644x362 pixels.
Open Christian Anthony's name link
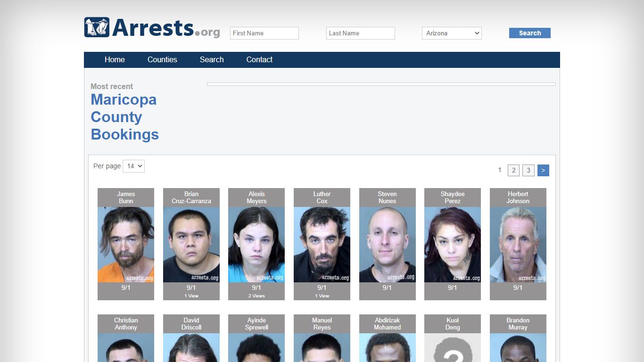click(126, 324)
